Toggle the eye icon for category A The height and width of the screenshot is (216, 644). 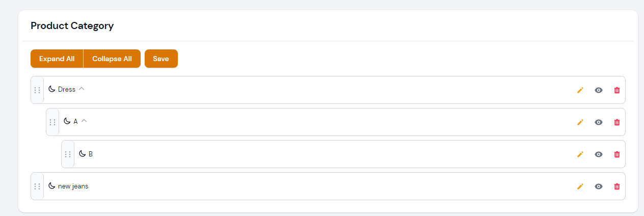599,122
